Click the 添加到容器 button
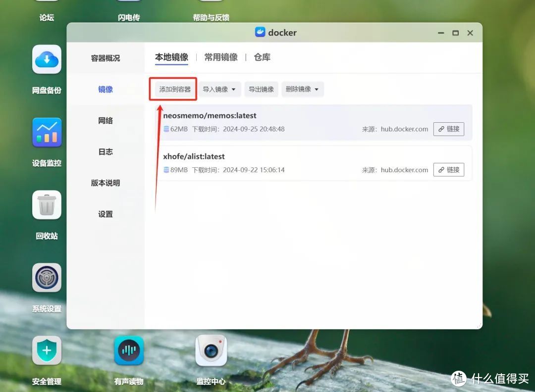535x392 pixels. pyautogui.click(x=172, y=89)
